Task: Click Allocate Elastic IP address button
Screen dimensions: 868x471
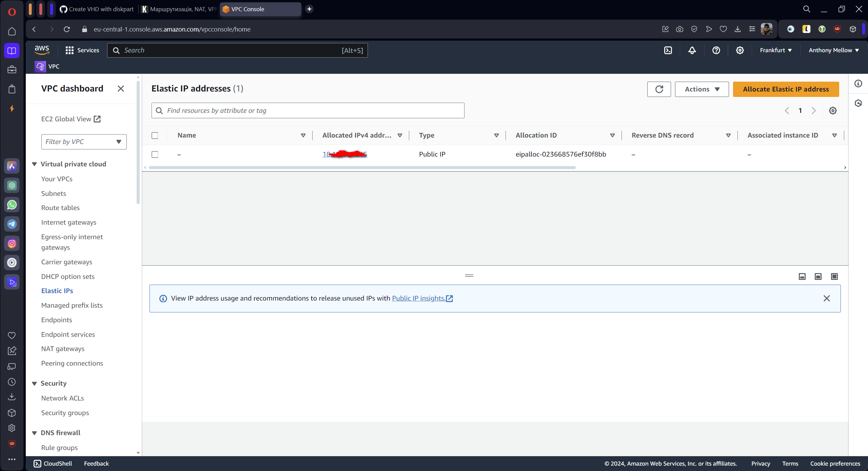Action: click(786, 89)
